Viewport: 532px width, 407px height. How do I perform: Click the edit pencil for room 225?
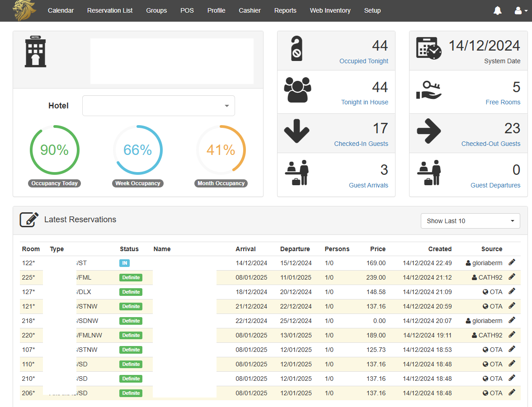point(512,277)
